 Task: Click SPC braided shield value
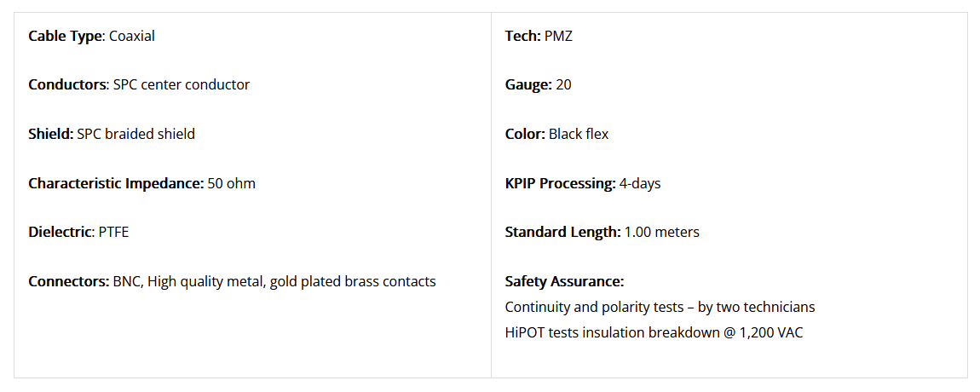[x=136, y=134]
